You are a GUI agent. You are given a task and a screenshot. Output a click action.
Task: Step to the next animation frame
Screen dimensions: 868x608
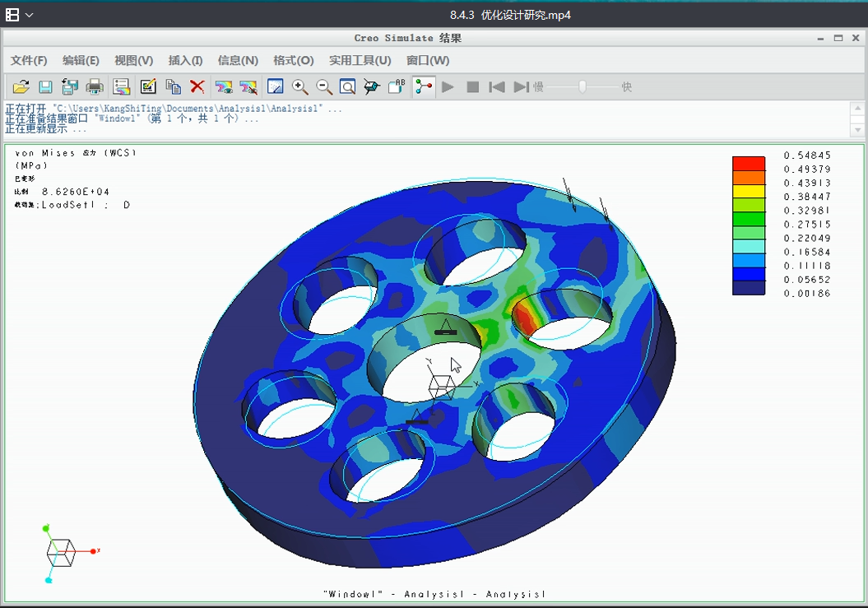click(521, 87)
